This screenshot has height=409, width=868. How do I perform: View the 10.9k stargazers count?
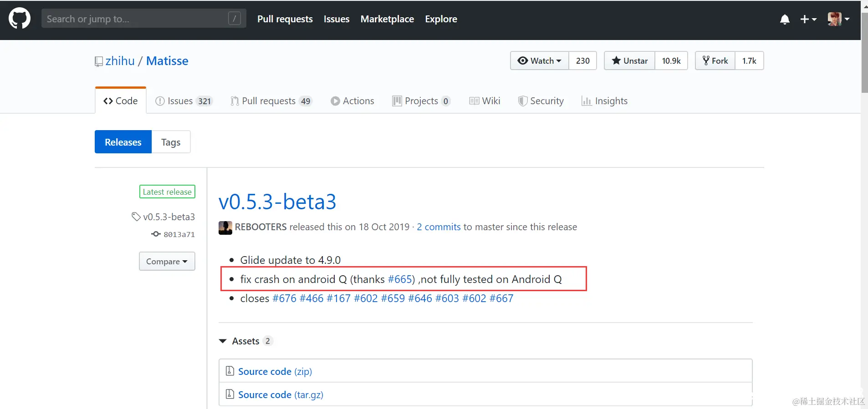click(671, 61)
